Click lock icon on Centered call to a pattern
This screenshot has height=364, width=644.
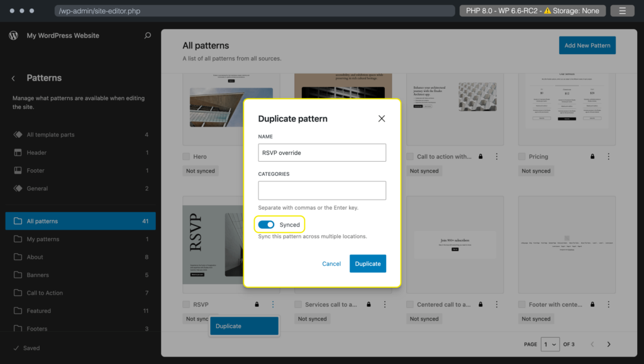[x=480, y=304]
